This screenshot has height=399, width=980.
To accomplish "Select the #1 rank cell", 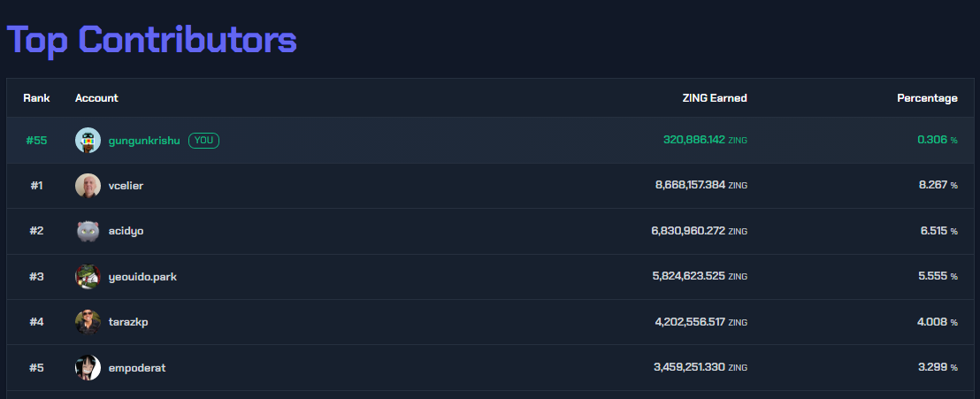I will click(36, 186).
